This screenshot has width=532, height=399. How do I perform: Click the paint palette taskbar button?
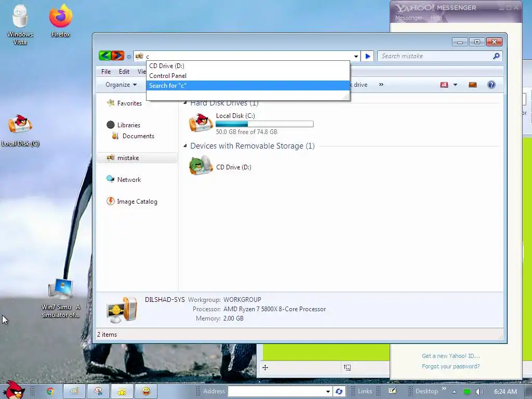[x=74, y=392]
